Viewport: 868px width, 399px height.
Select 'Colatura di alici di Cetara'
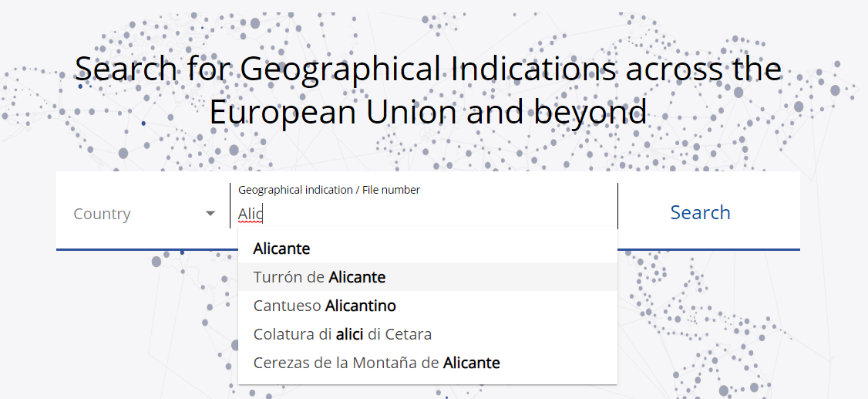pyautogui.click(x=427, y=334)
